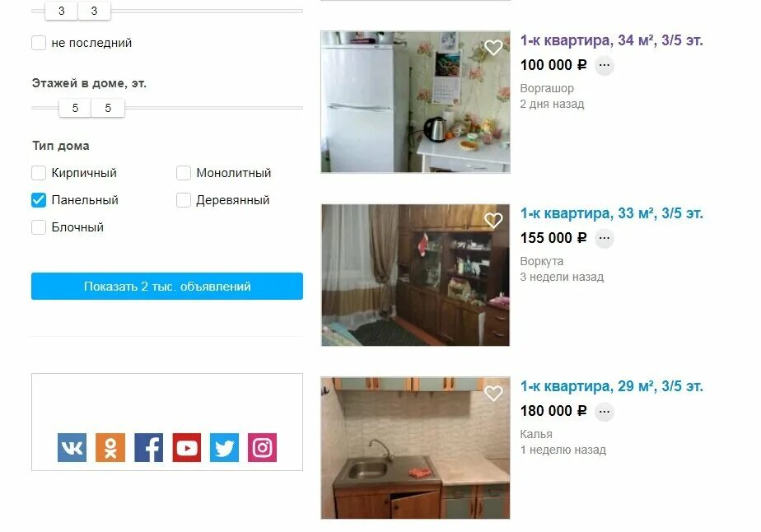Open the Twitter profile icon

(224, 447)
